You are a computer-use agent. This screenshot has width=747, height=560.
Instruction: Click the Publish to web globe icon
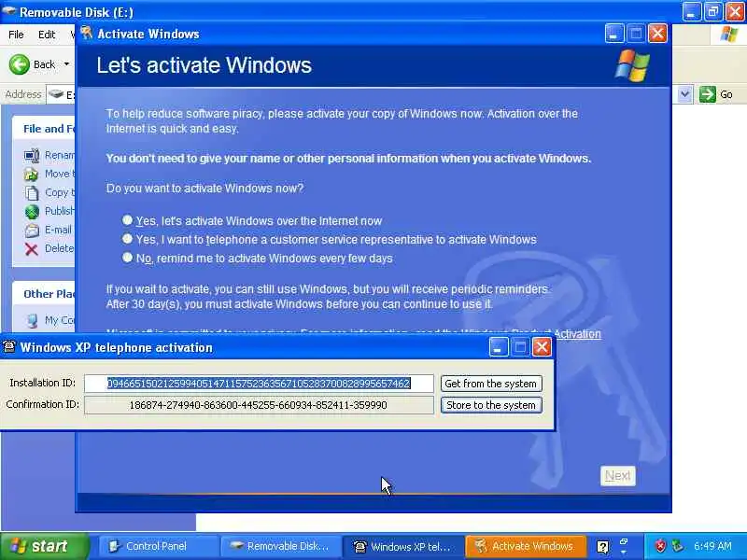coord(32,212)
